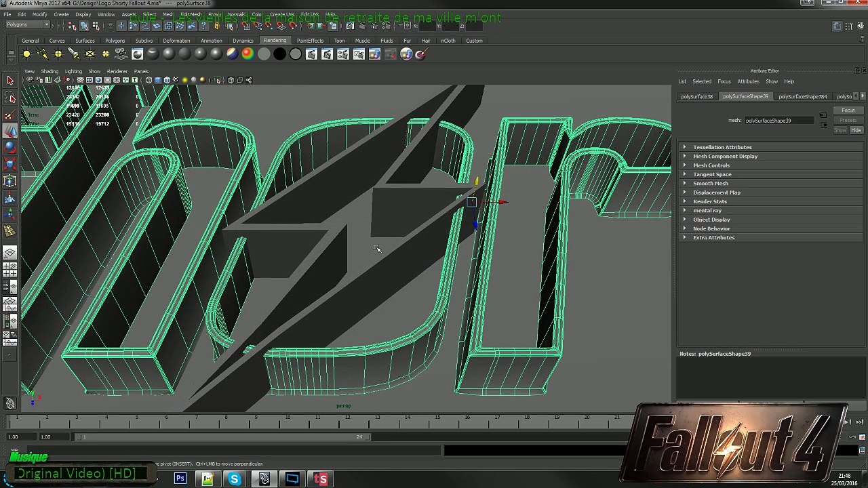Open the Attribute Editor Selected menu
This screenshot has width=868, height=488.
click(702, 81)
